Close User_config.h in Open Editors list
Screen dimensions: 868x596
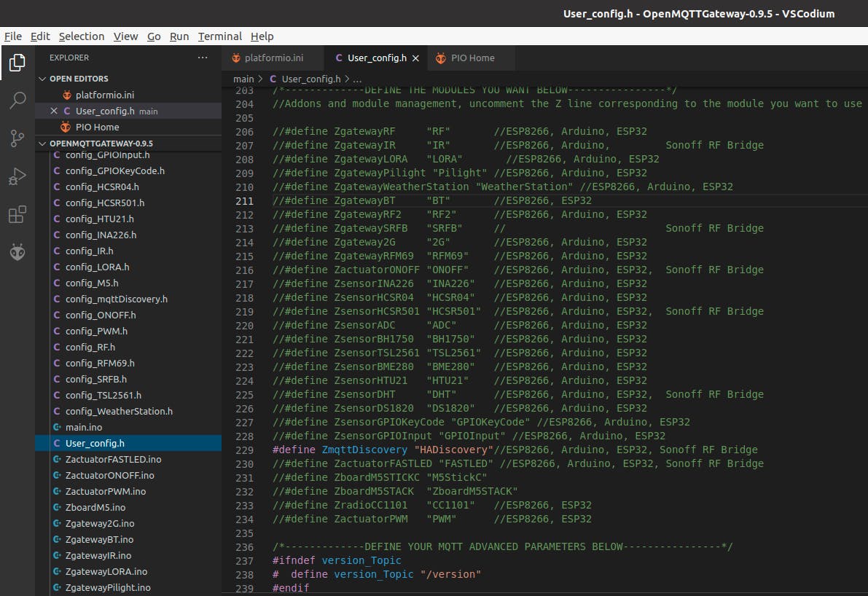pos(54,111)
